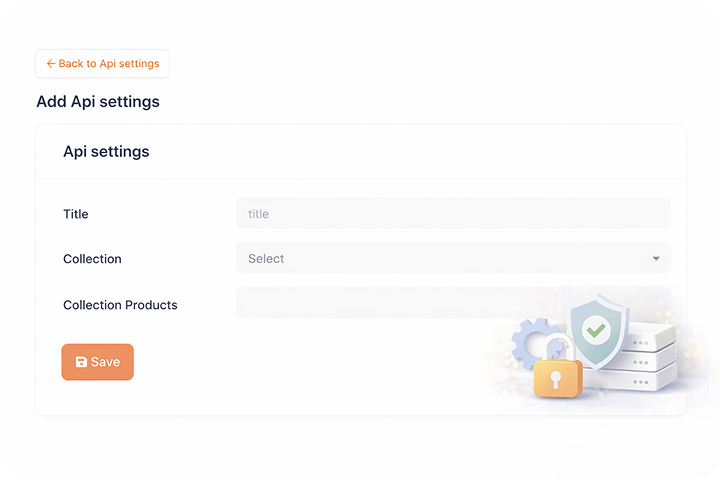The height and width of the screenshot is (480, 720).
Task: Click the 'Select' placeholder text in Collection
Action: coord(266,259)
